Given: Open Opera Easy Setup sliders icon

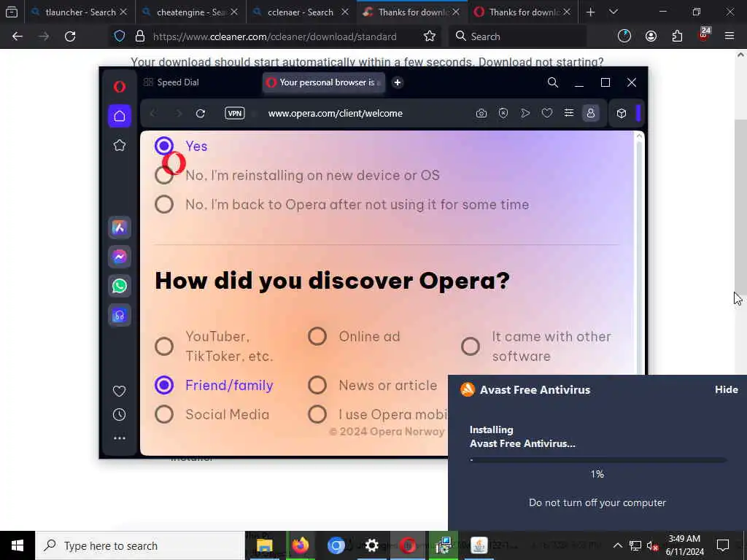Looking at the screenshot, I should coord(569,113).
